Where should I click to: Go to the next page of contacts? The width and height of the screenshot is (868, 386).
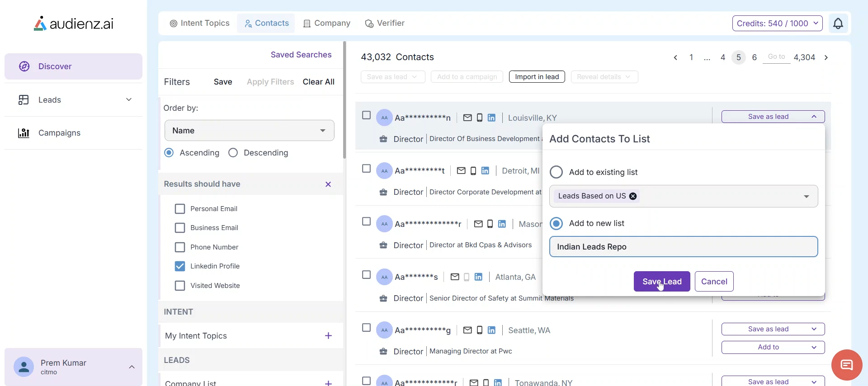coord(826,57)
